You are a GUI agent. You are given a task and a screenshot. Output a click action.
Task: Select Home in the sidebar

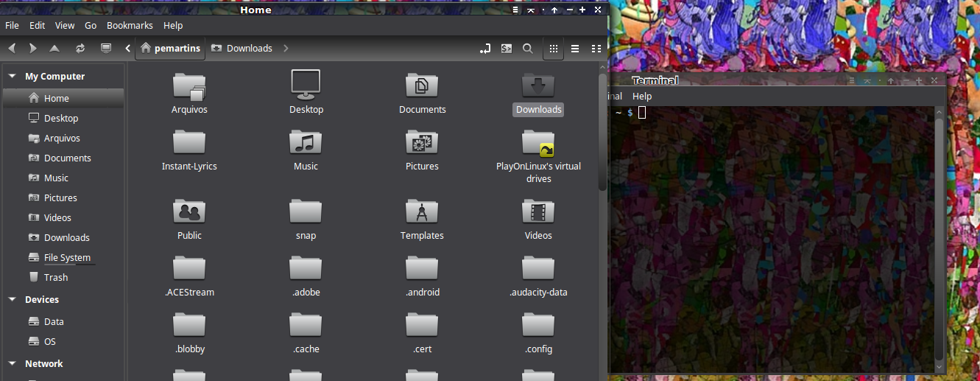63,98
